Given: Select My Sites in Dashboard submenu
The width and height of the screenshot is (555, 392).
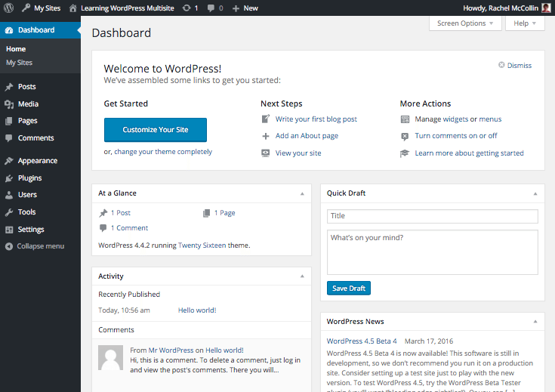Looking at the screenshot, I should point(19,63).
